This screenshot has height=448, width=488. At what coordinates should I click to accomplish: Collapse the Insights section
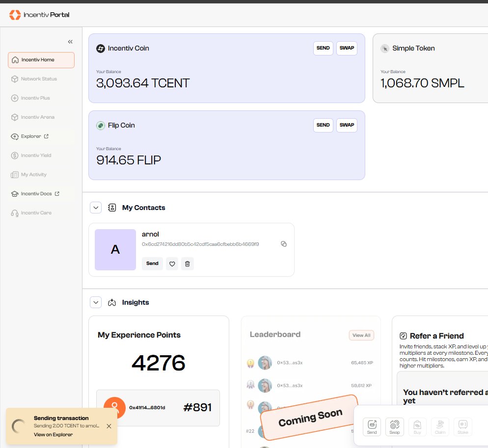pyautogui.click(x=96, y=302)
